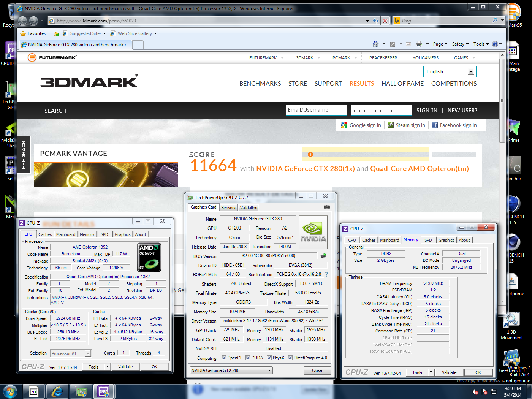Open the English language dropdown
The image size is (532, 399).
click(x=450, y=71)
